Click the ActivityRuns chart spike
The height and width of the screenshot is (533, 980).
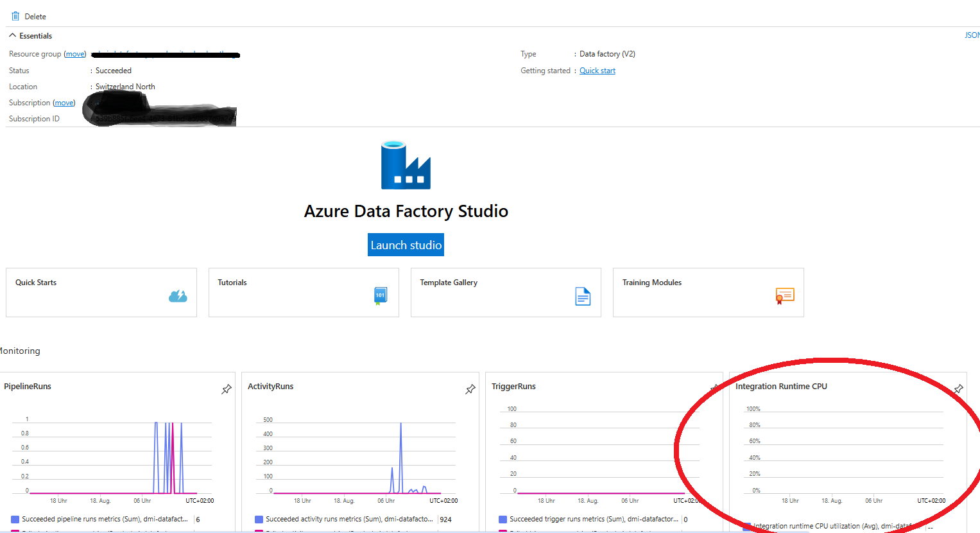pyautogui.click(x=401, y=457)
